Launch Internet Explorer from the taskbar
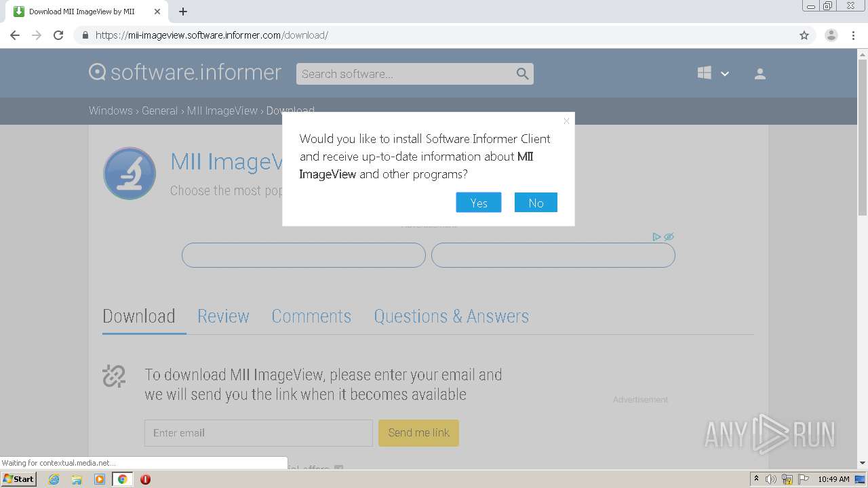This screenshot has width=868, height=488. tap(54, 479)
